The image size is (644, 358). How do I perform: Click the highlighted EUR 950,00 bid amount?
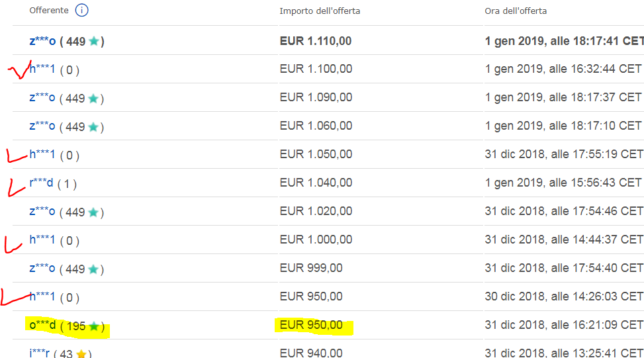click(311, 325)
